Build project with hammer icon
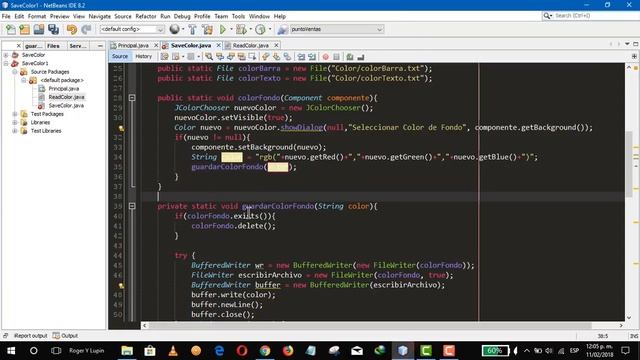Screen dimensions: 640x360 click(x=192, y=29)
